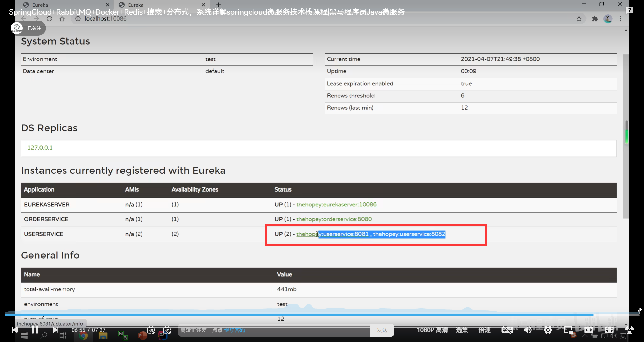644x342 pixels.
Task: Open a new browser tab
Action: (x=218, y=5)
